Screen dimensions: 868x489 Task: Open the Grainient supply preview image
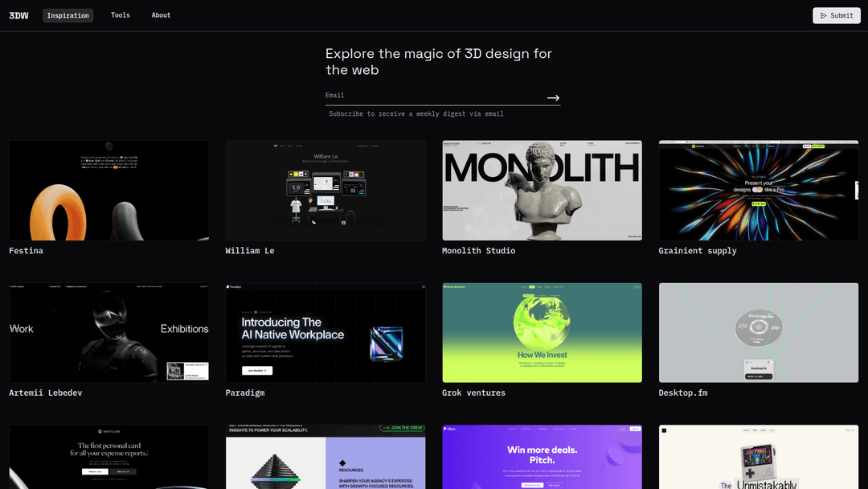pyautogui.click(x=758, y=191)
